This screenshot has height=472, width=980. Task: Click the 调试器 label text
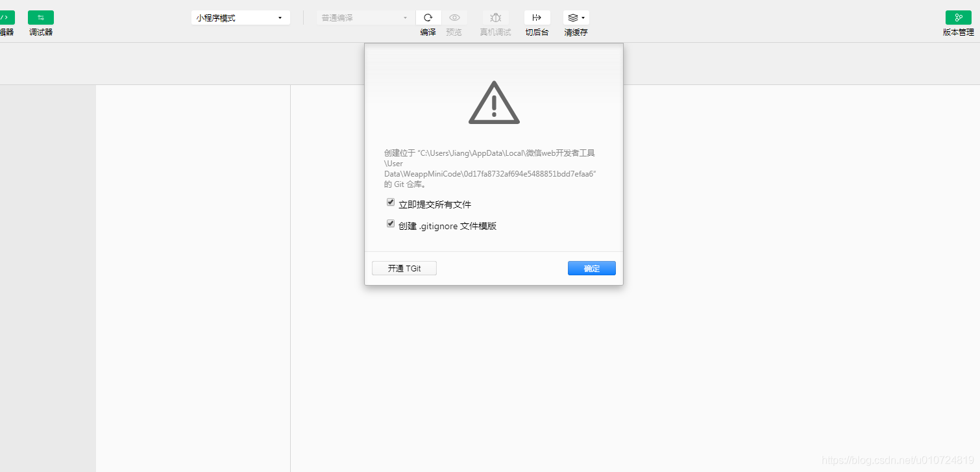pyautogui.click(x=41, y=32)
